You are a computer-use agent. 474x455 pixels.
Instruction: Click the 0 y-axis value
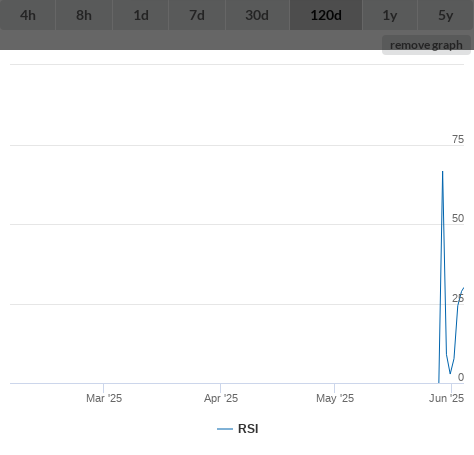(x=461, y=377)
